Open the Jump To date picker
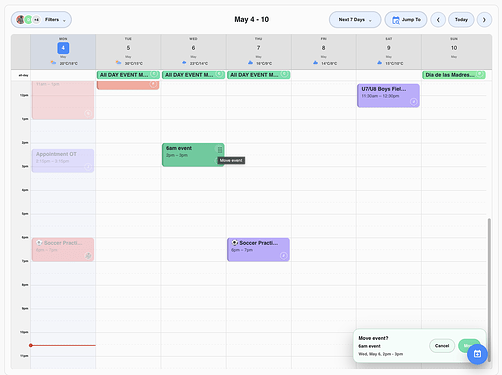The width and height of the screenshot is (502, 375). click(x=406, y=20)
